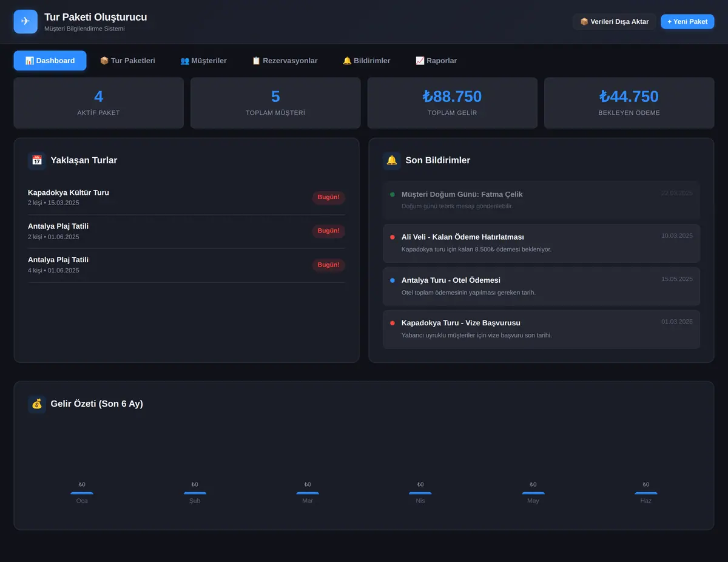
Task: Click the airplane logo icon
Action: click(25, 21)
